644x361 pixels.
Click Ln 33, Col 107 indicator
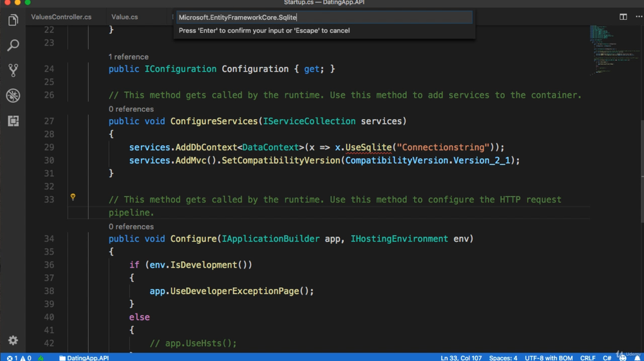pyautogui.click(x=461, y=358)
